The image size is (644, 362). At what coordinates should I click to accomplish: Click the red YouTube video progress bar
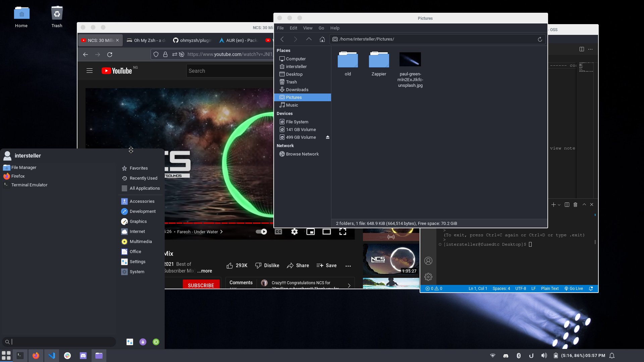pyautogui.click(x=219, y=223)
